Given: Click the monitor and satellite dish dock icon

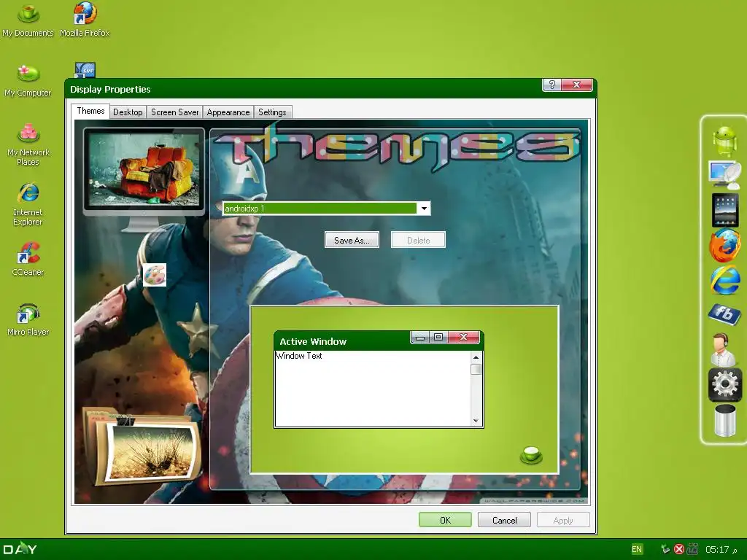Looking at the screenshot, I should click(x=724, y=175).
